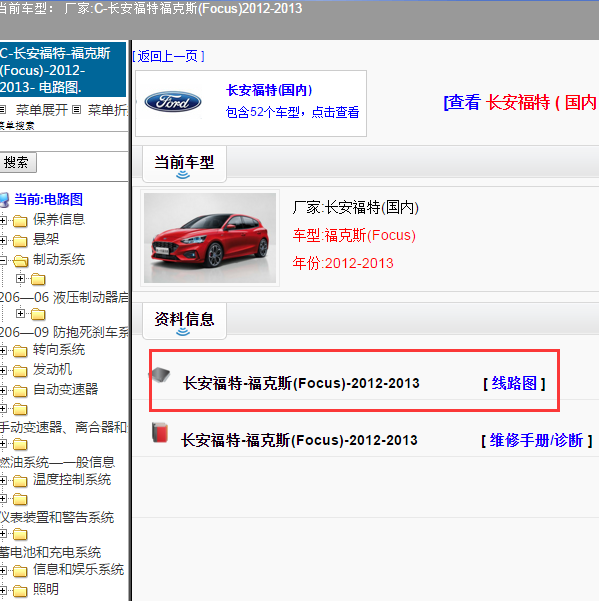Click folder icon above 蓄电池和充电系统
The image size is (599, 601).
[x=20, y=534]
